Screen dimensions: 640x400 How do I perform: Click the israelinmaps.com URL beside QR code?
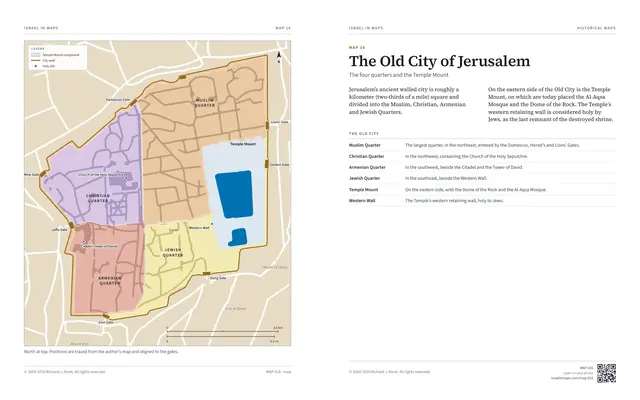tap(571, 378)
